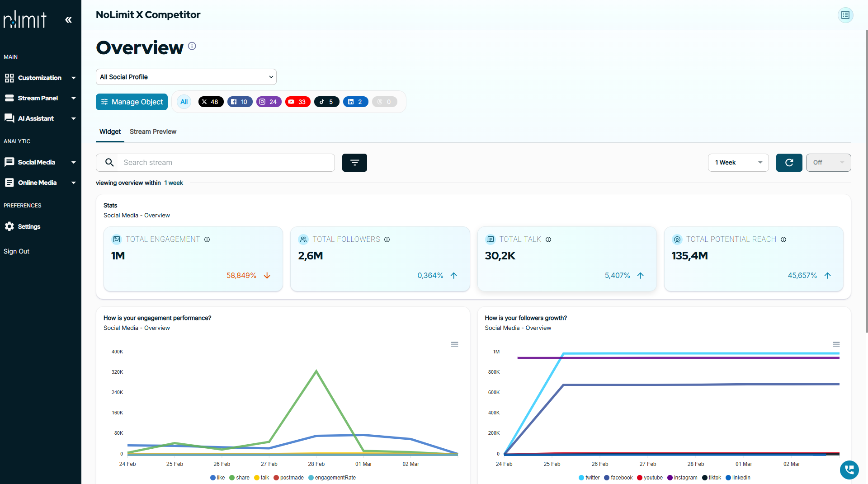The image size is (868, 484).
Task: Open the list panel icon at top right
Action: click(845, 15)
